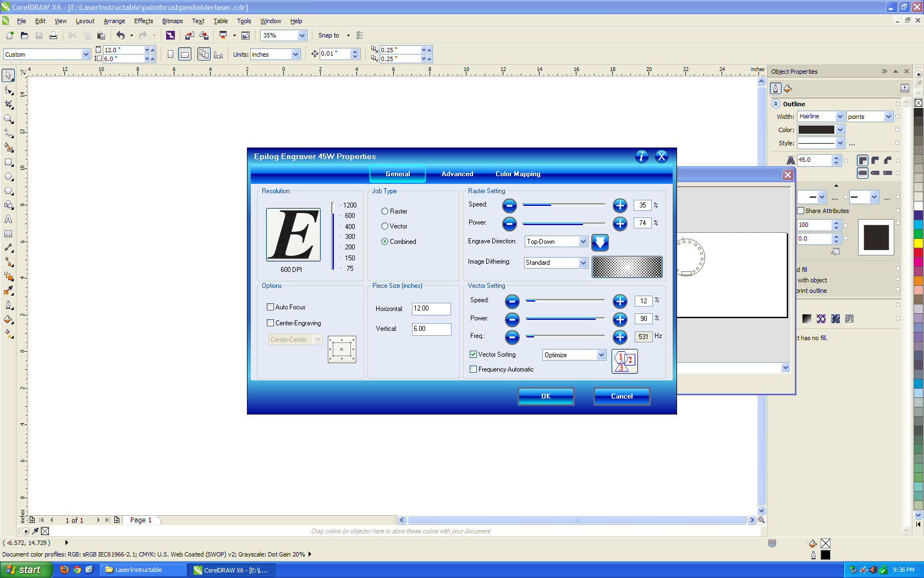This screenshot has height=578, width=924.
Task: Select the Crop tool in the toolbox
Action: click(x=9, y=105)
